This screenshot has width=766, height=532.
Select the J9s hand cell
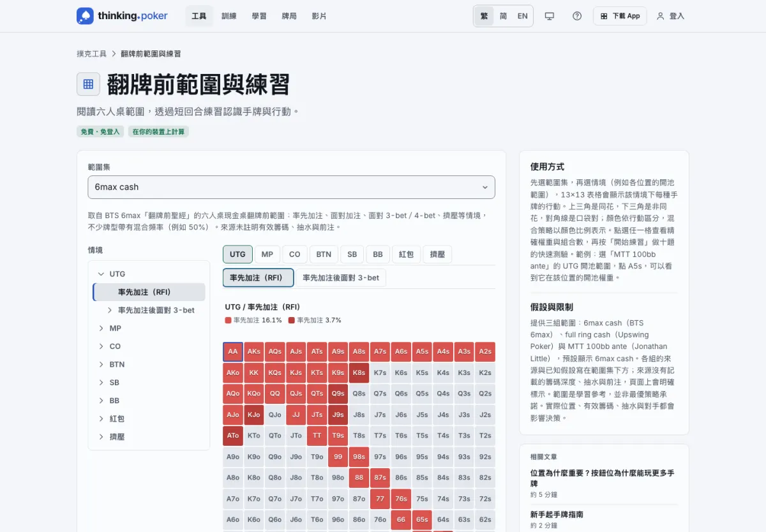pyautogui.click(x=338, y=415)
